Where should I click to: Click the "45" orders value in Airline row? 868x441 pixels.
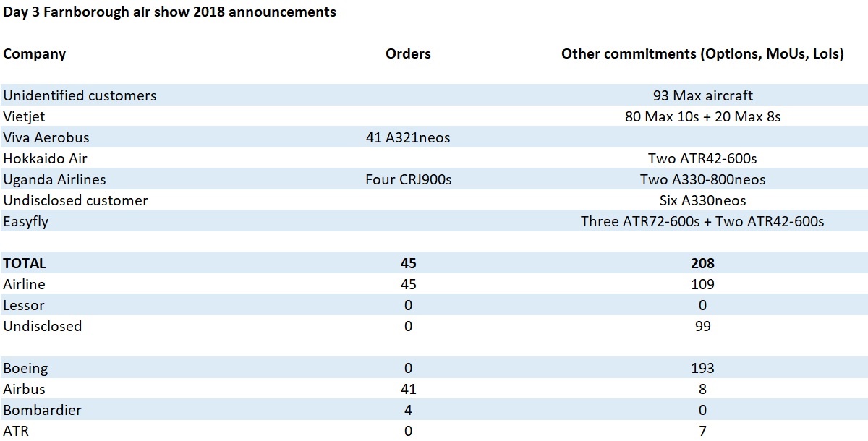[x=408, y=284]
